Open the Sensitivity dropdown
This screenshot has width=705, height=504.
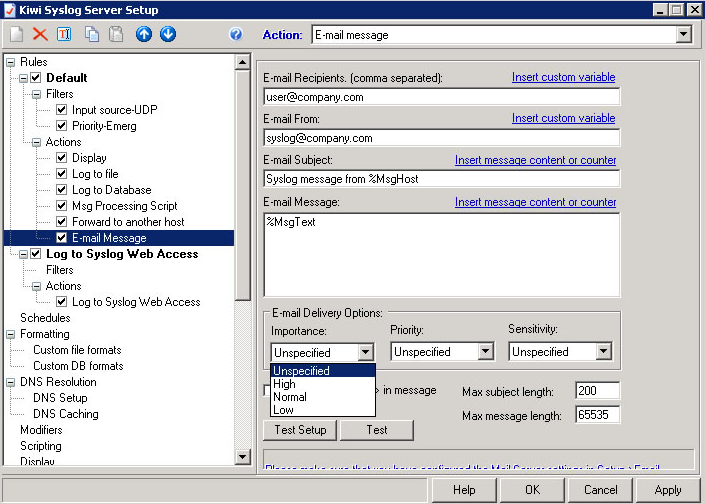pos(604,352)
